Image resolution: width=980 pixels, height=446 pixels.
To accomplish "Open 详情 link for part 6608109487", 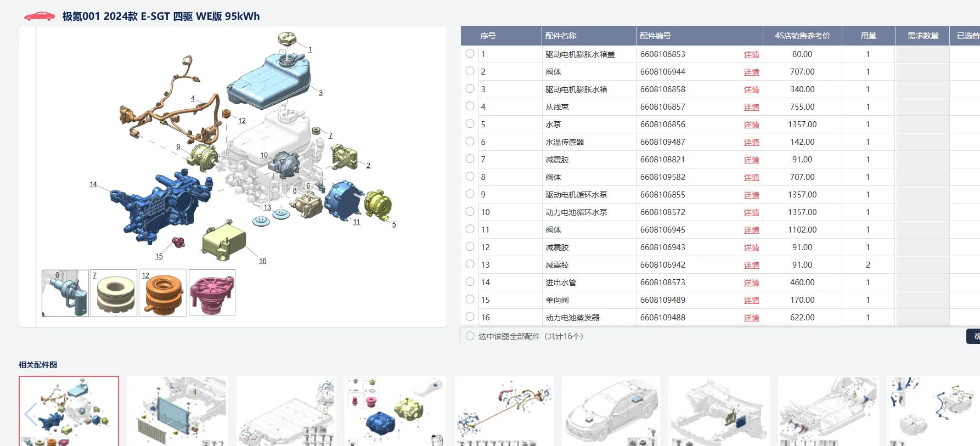I will tap(751, 142).
